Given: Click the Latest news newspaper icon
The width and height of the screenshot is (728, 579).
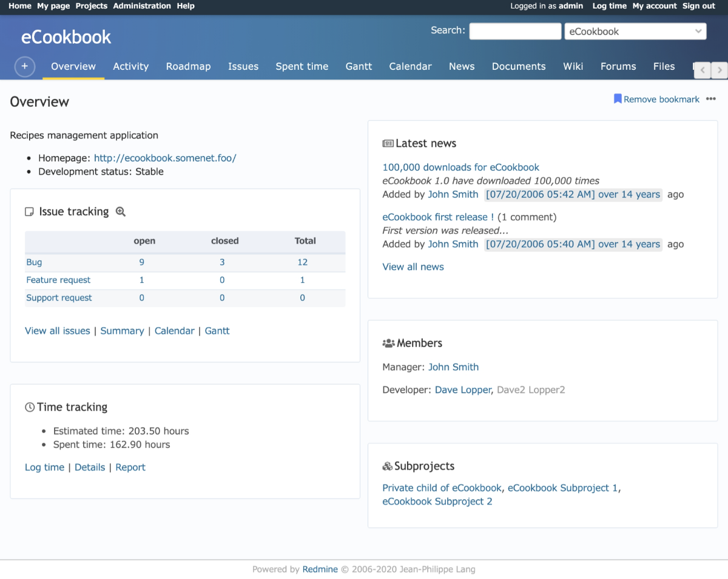Looking at the screenshot, I should coord(388,144).
